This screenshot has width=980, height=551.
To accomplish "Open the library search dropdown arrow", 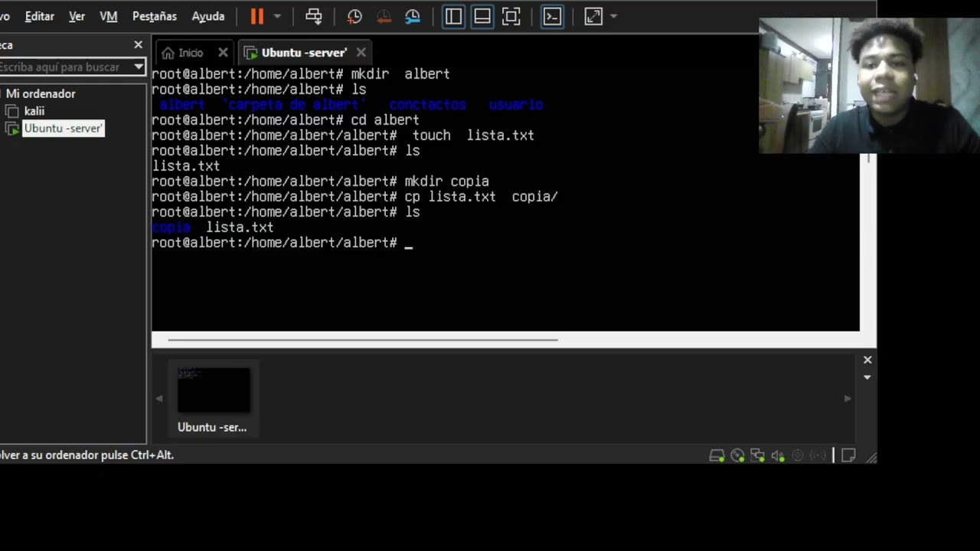I will point(139,67).
